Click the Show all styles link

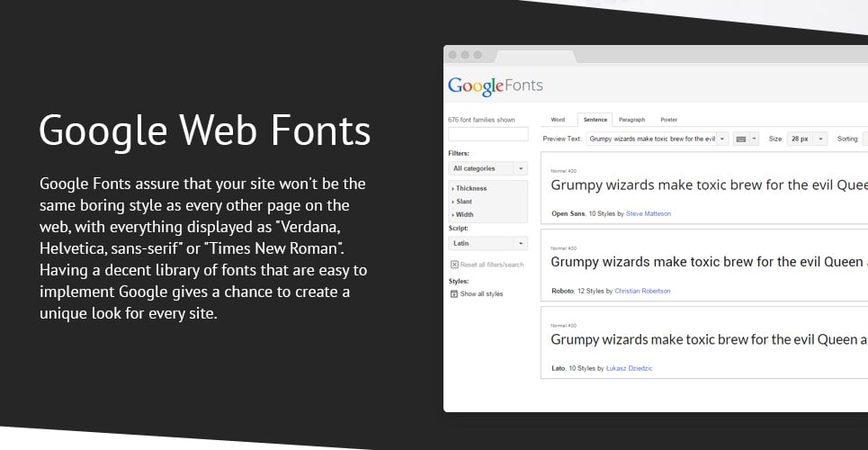[x=481, y=293]
